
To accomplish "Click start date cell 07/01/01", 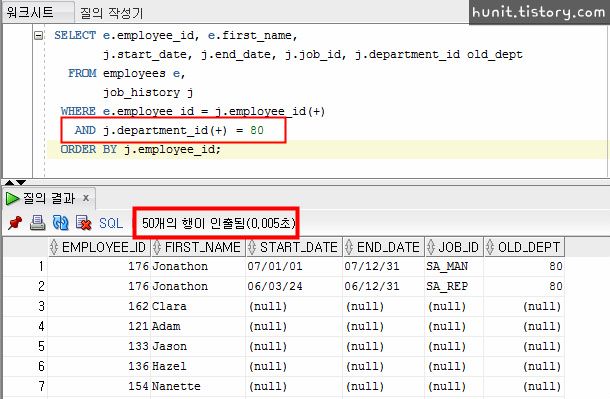I will [x=294, y=266].
